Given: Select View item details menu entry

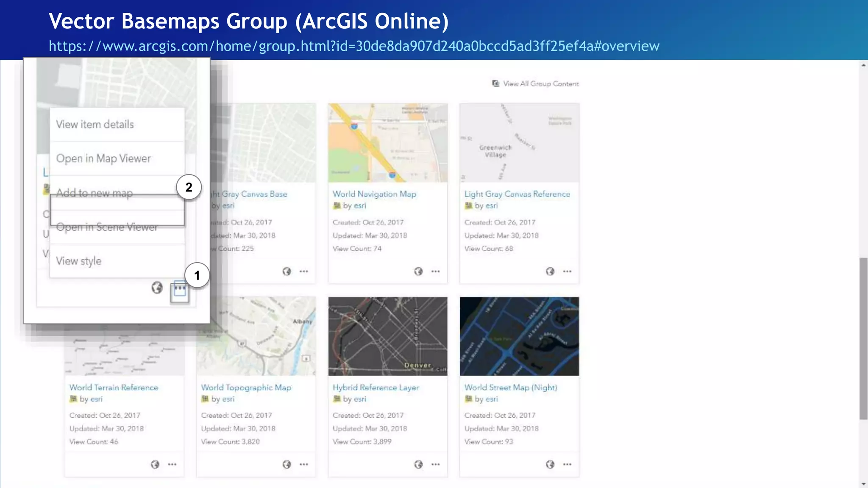Looking at the screenshot, I should point(117,125).
